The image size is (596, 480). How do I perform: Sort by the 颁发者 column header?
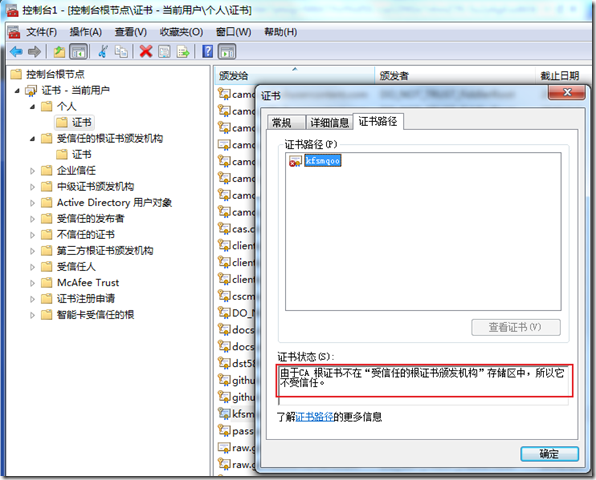pyautogui.click(x=455, y=76)
